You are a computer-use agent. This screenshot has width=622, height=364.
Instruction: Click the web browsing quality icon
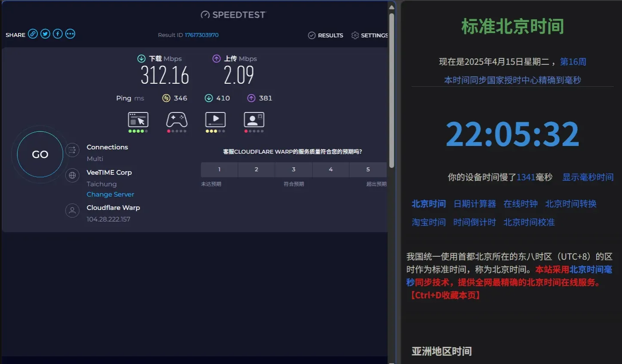click(138, 120)
